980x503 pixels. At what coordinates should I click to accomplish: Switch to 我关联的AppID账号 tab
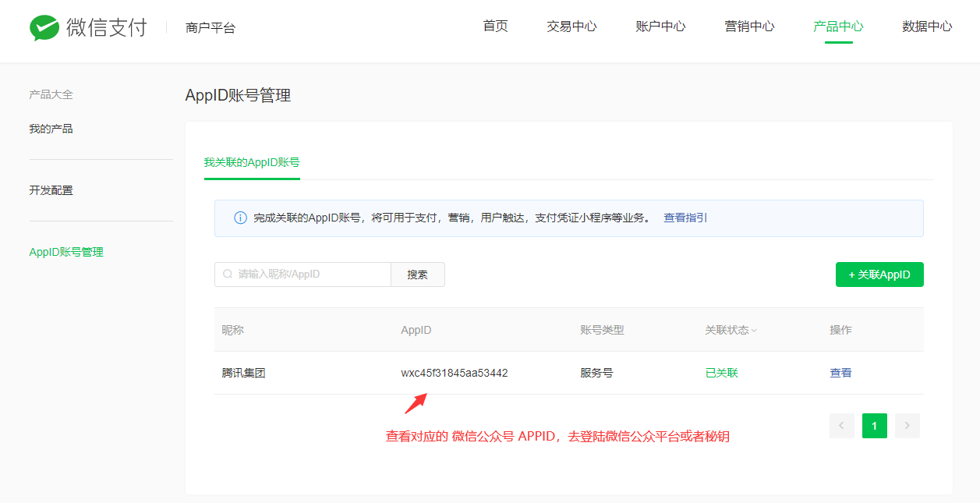click(252, 162)
